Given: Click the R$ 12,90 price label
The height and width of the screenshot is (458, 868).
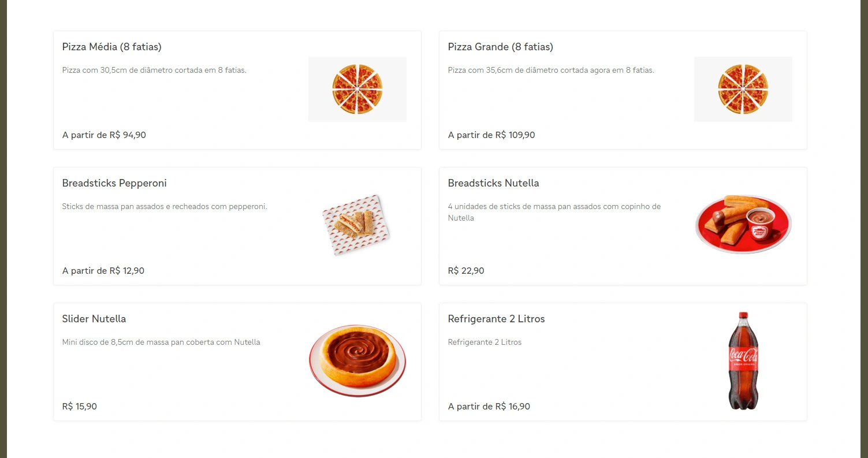Looking at the screenshot, I should pos(103,270).
